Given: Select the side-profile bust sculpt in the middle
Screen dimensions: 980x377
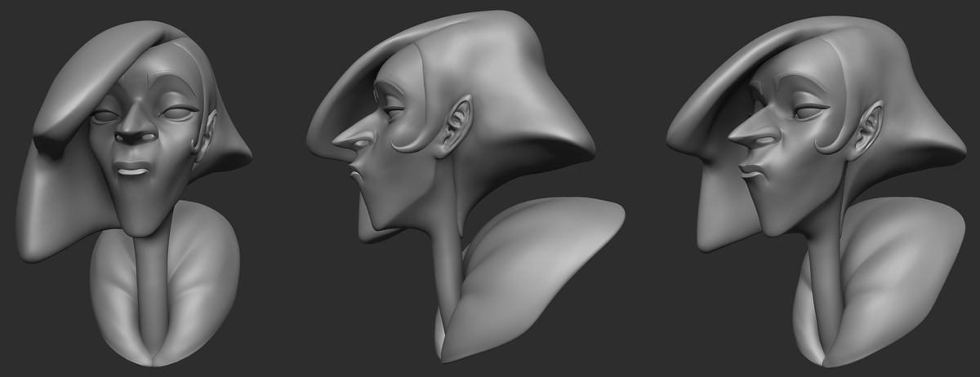Looking at the screenshot, I should click(x=465, y=186).
